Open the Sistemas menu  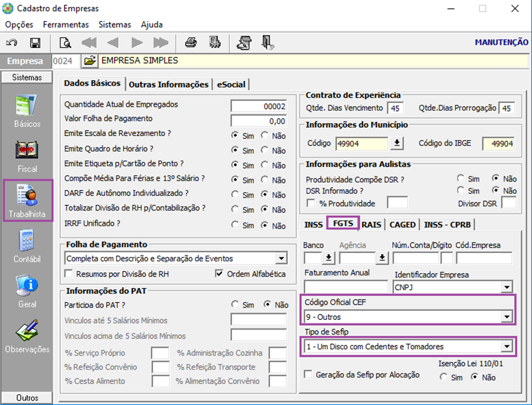[x=115, y=25]
